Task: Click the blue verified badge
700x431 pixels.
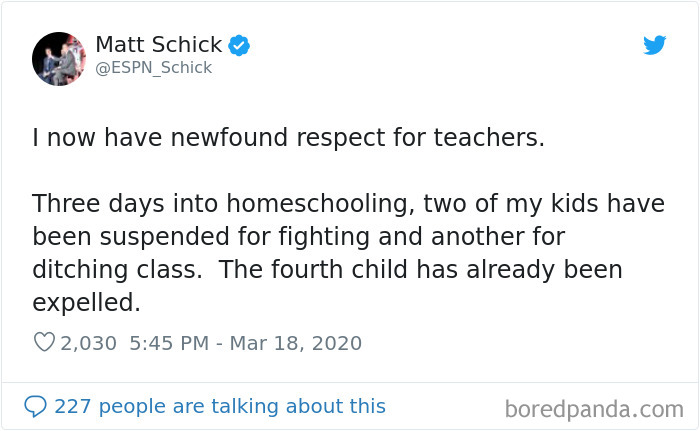Action: click(239, 45)
